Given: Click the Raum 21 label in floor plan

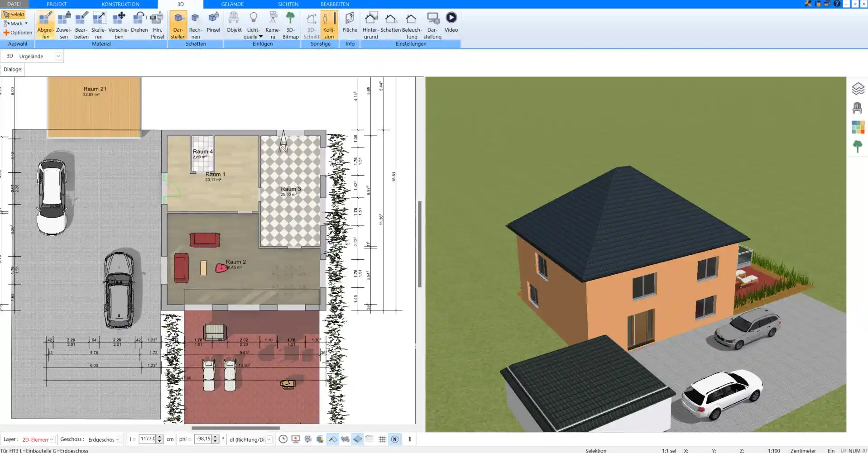Looking at the screenshot, I should pos(95,89).
